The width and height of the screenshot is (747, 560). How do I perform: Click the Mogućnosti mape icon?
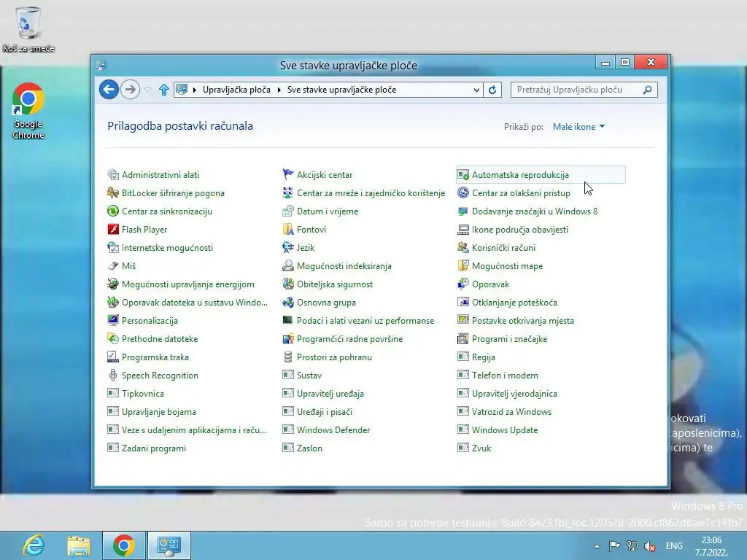tap(463, 265)
